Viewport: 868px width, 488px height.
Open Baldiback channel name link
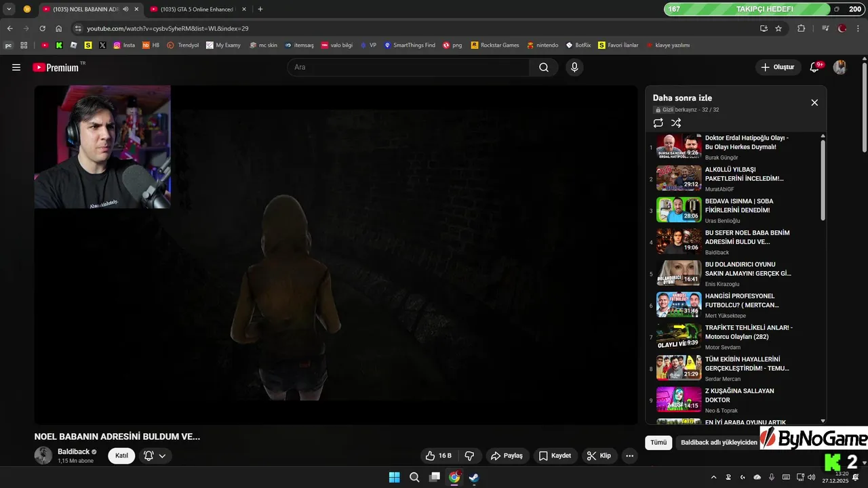click(73, 451)
